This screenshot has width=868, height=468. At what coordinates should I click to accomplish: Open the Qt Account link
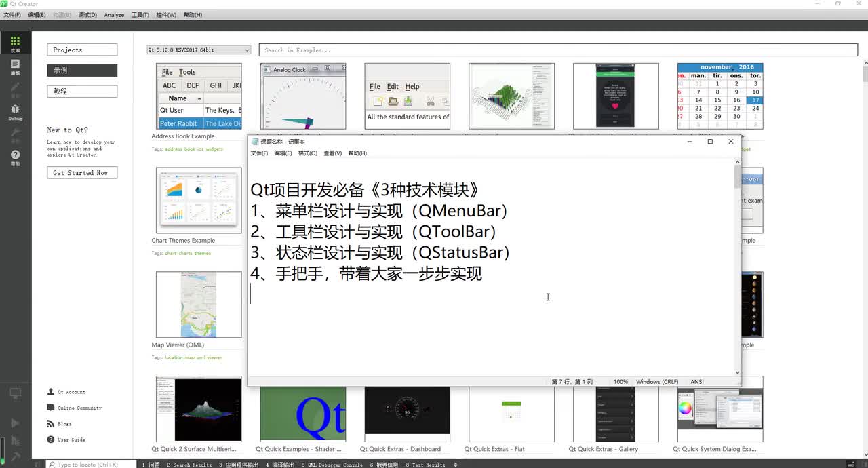71,392
